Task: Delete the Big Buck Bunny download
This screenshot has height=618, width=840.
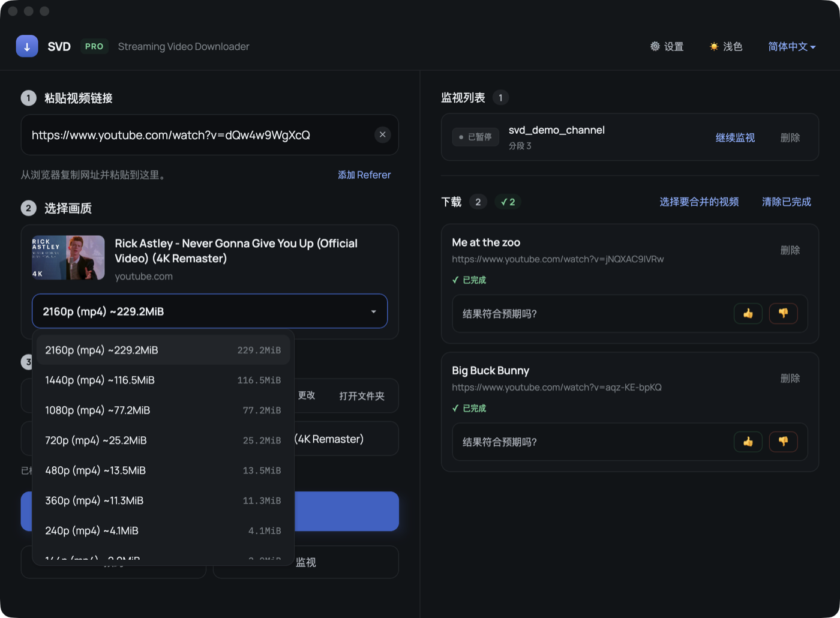Action: coord(790,379)
